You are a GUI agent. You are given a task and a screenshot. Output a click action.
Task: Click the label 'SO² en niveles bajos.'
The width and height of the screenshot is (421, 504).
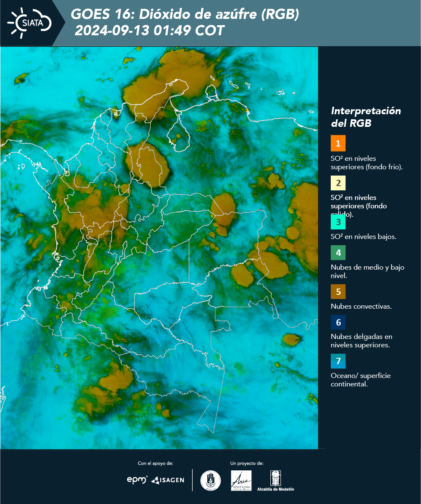(363, 236)
